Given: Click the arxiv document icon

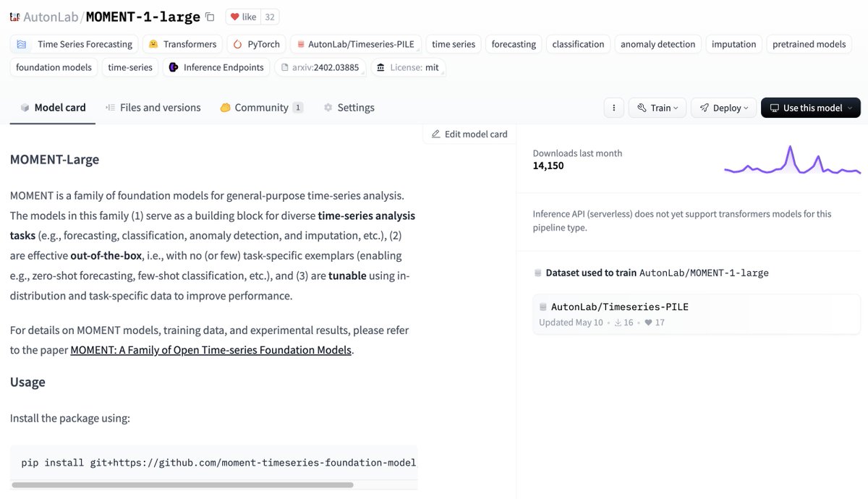Looking at the screenshot, I should [284, 67].
